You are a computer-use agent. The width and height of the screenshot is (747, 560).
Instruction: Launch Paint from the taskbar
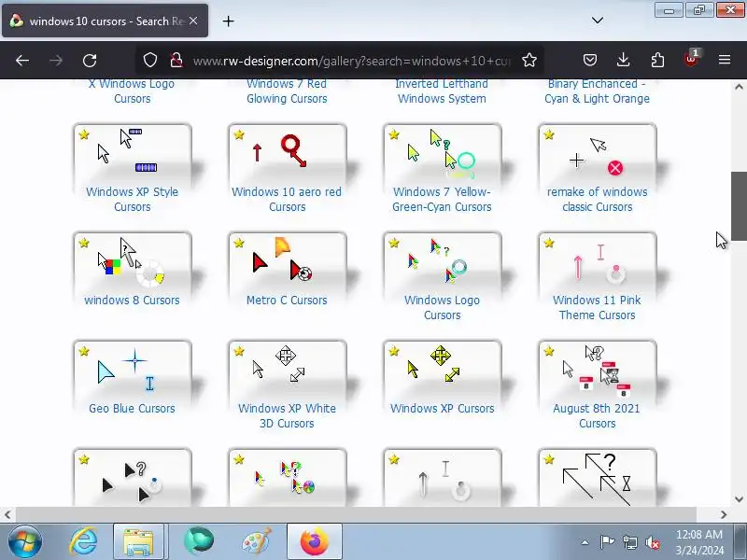coord(257,542)
